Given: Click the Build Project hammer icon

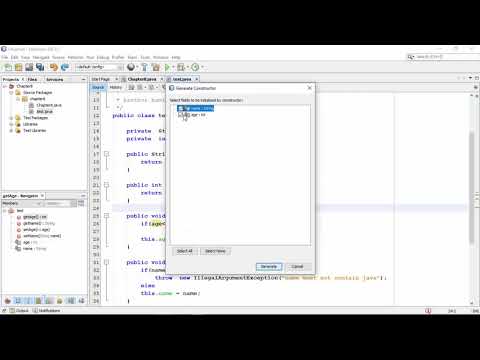Looking at the screenshot, I should [x=144, y=67].
